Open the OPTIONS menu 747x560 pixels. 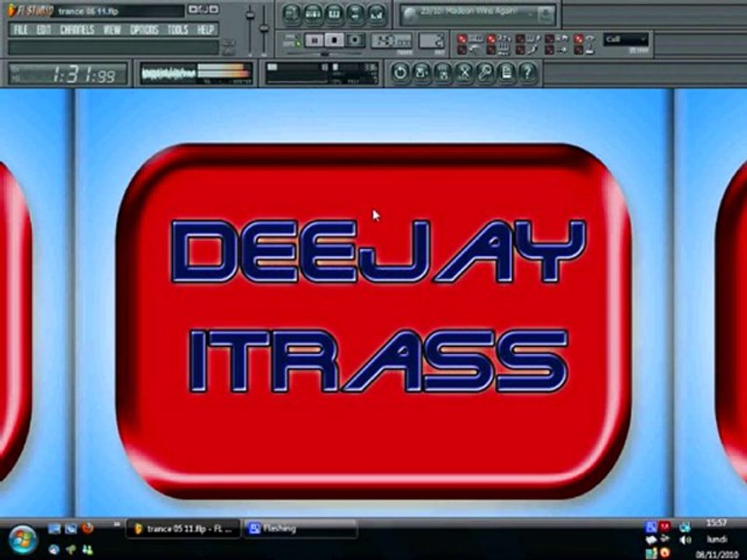pyautogui.click(x=144, y=30)
